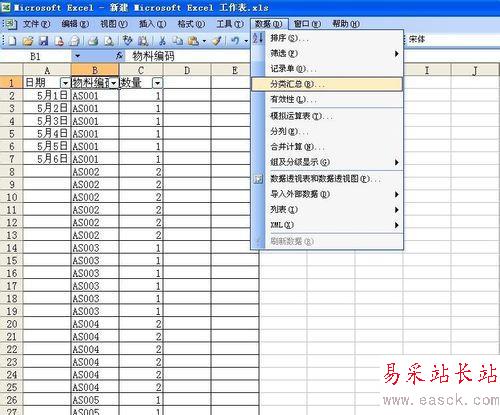
Task: Choose 数据透视表和数据透视图 menu entry
Action: tap(327, 179)
